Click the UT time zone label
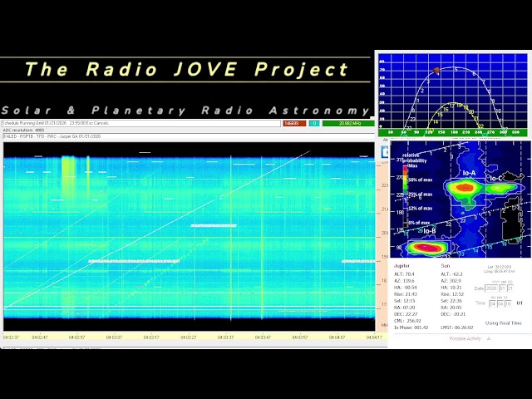 coord(520,303)
